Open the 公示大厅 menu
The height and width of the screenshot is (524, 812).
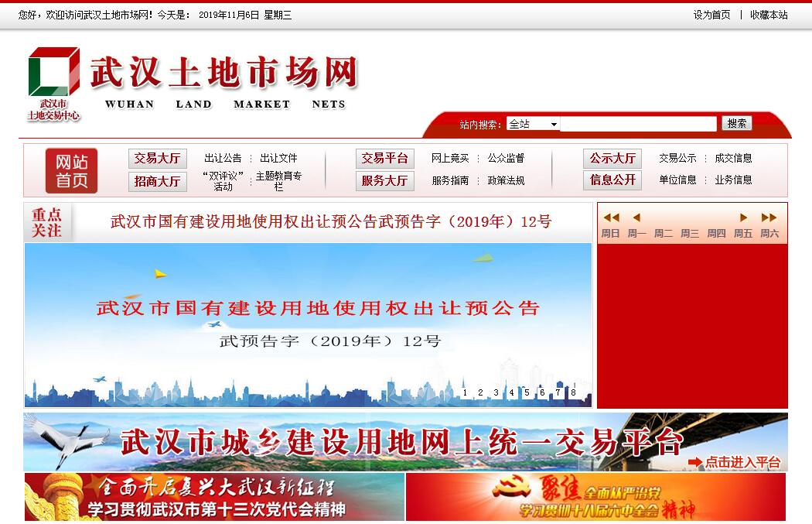(x=612, y=159)
